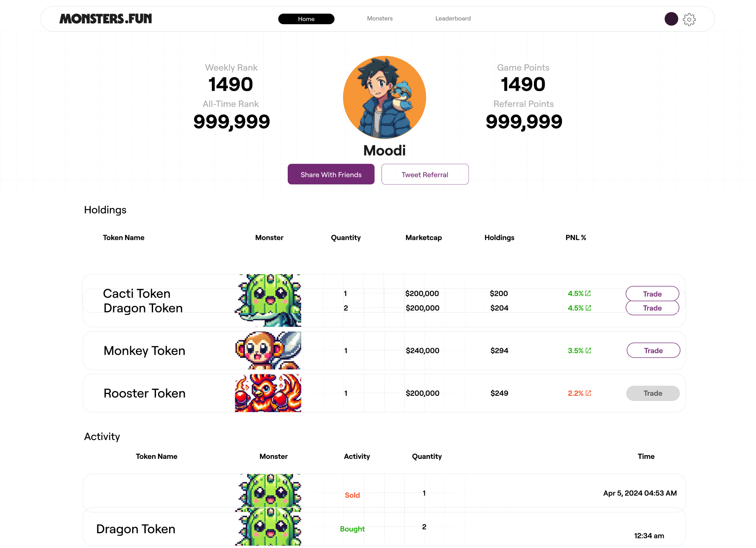Click Trade for Monkey Token

coord(653,351)
